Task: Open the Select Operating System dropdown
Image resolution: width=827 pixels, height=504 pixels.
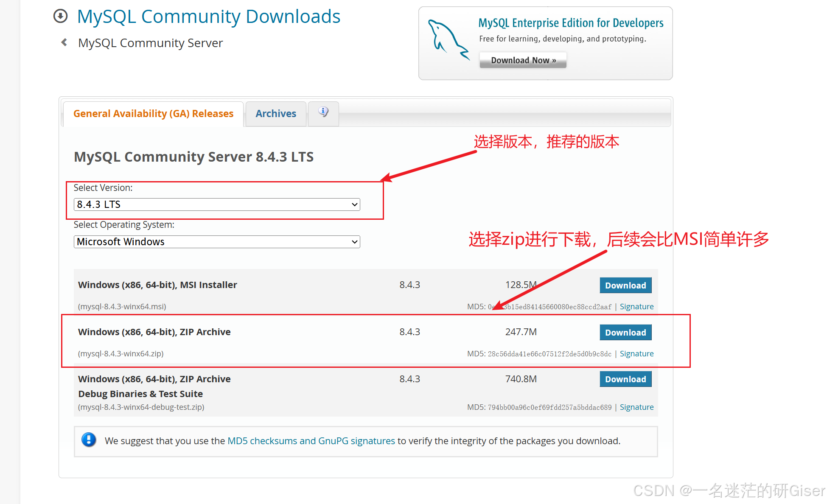Action: pos(217,242)
